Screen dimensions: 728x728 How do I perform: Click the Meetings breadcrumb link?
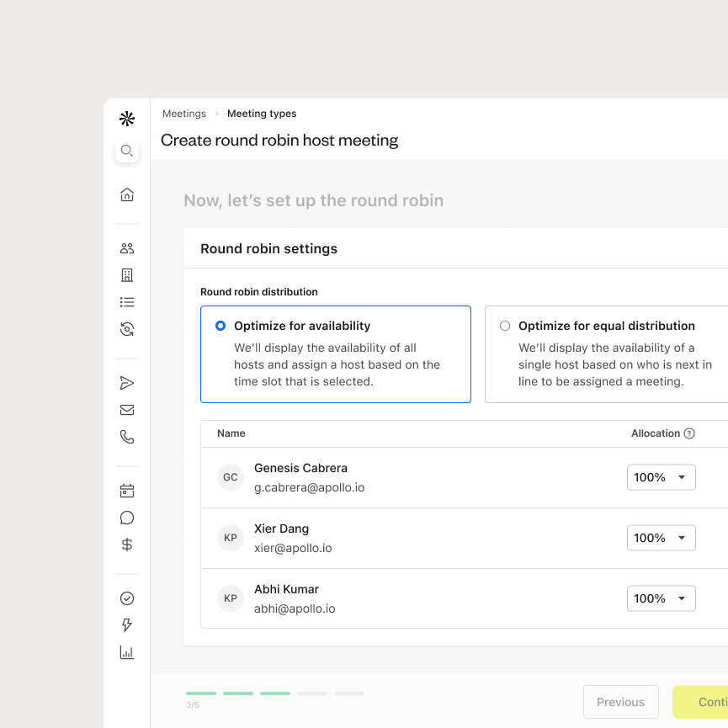[x=183, y=114]
